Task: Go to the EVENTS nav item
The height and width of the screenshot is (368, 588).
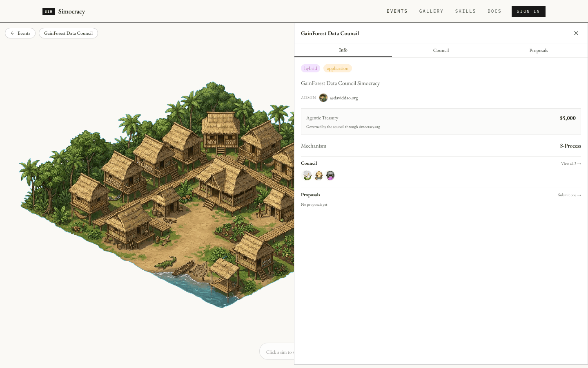Action: (x=397, y=11)
